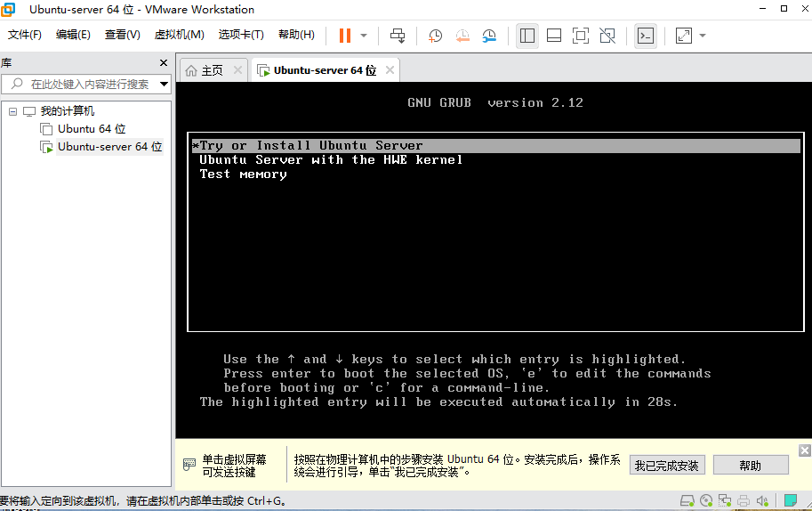Click the send Ctrl+Alt+Del icon
812x511 pixels.
(398, 36)
